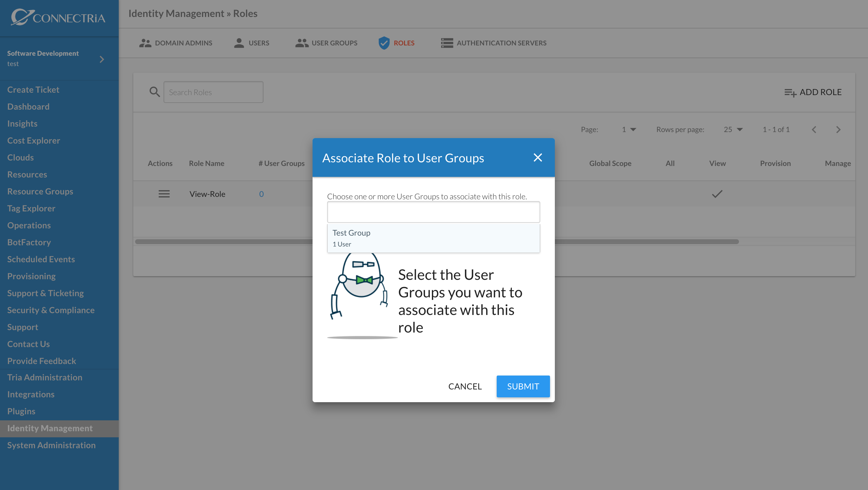Click Cancel in the dialog
This screenshot has width=868, height=490.
[x=465, y=386]
